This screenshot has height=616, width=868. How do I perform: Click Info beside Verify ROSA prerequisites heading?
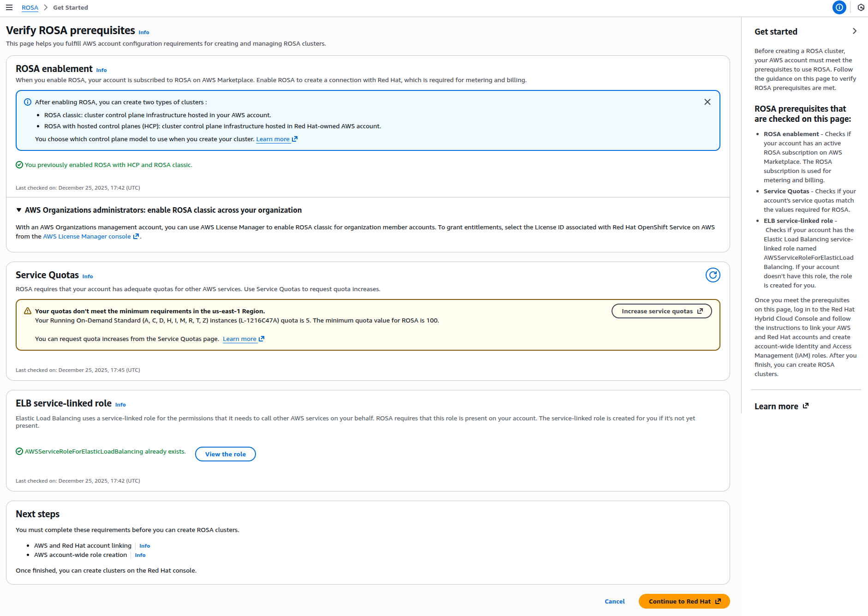click(143, 32)
